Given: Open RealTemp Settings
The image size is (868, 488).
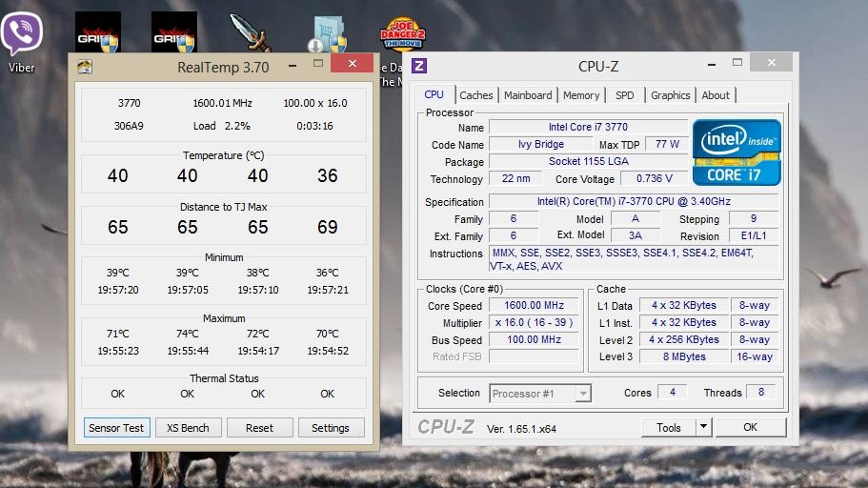Looking at the screenshot, I should pos(331,428).
